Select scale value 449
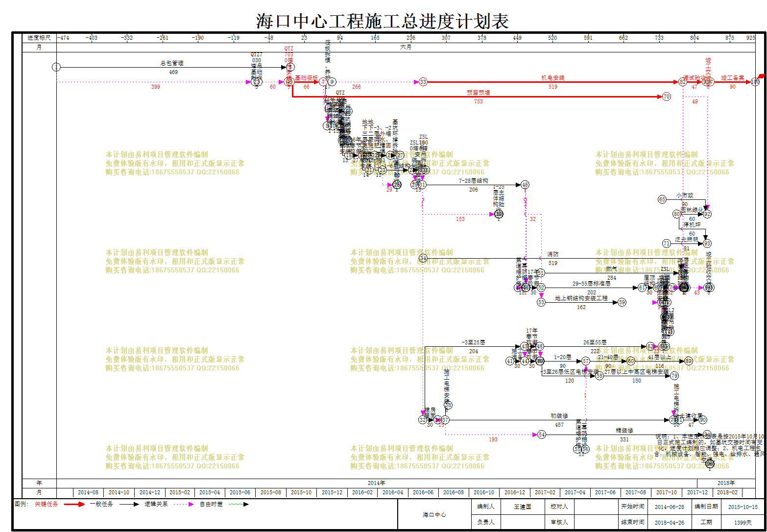The height and width of the screenshot is (532, 767). pos(517,38)
